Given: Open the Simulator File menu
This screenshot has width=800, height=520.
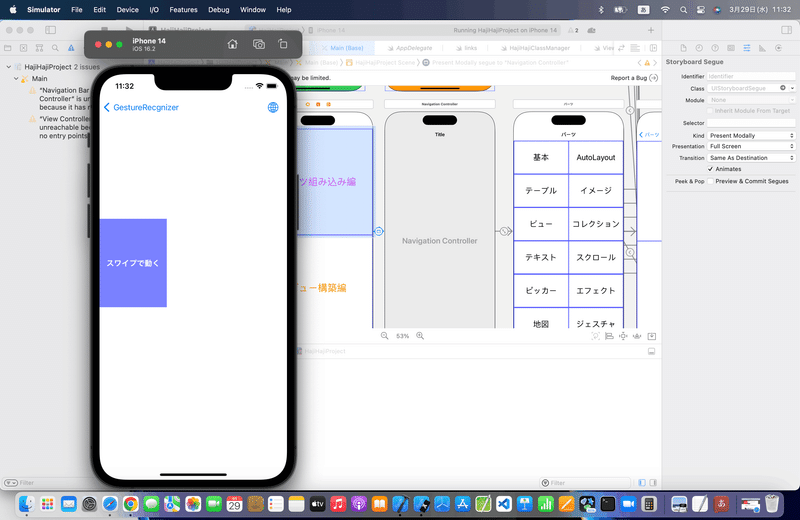Looking at the screenshot, I should pos(77,10).
